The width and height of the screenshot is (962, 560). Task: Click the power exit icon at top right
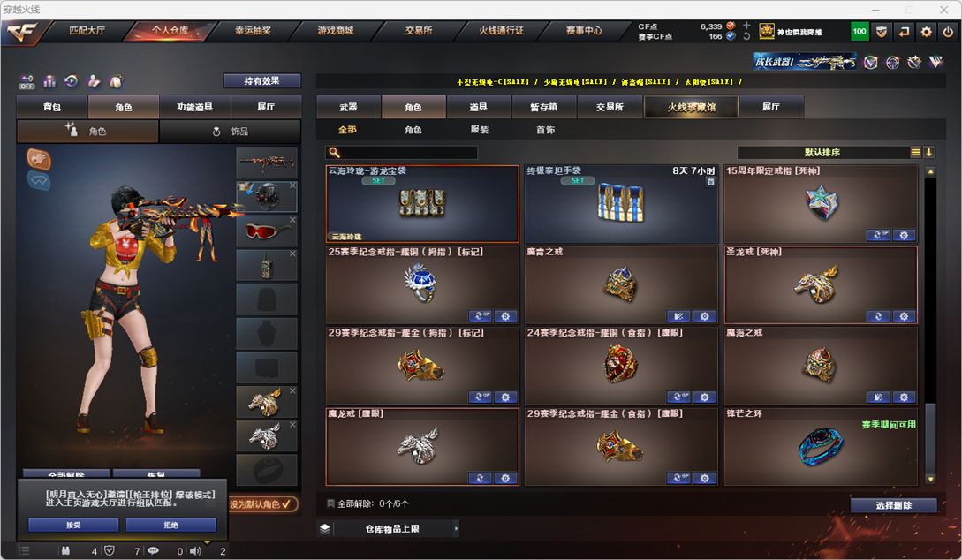point(948,31)
